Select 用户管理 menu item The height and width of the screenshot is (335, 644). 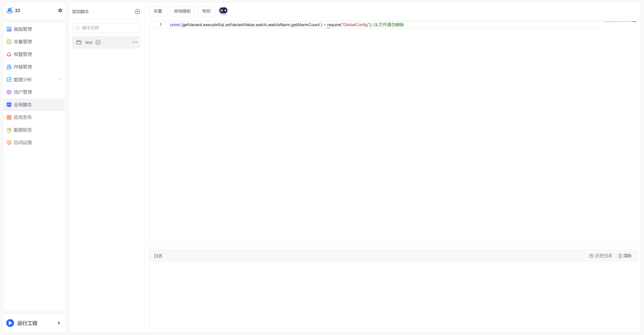(23, 92)
